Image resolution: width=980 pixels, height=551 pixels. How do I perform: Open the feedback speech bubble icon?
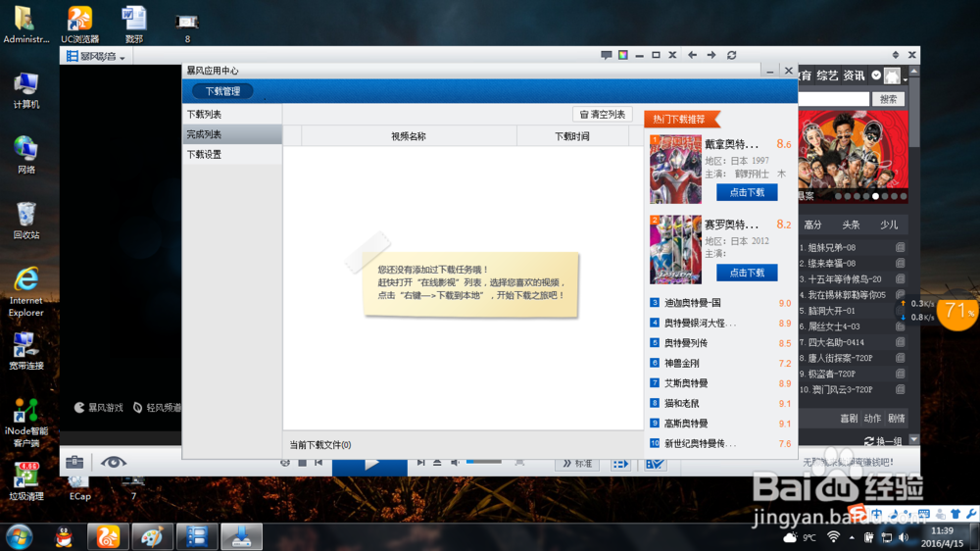coord(607,55)
